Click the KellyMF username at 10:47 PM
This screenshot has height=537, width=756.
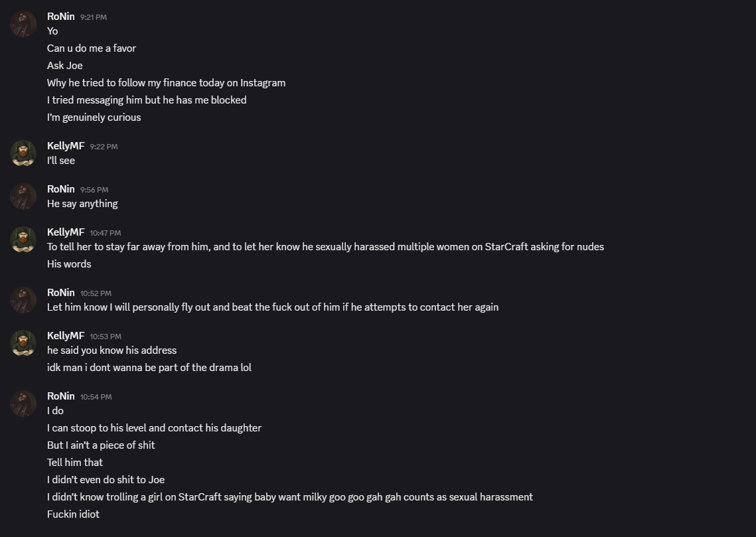coord(66,232)
